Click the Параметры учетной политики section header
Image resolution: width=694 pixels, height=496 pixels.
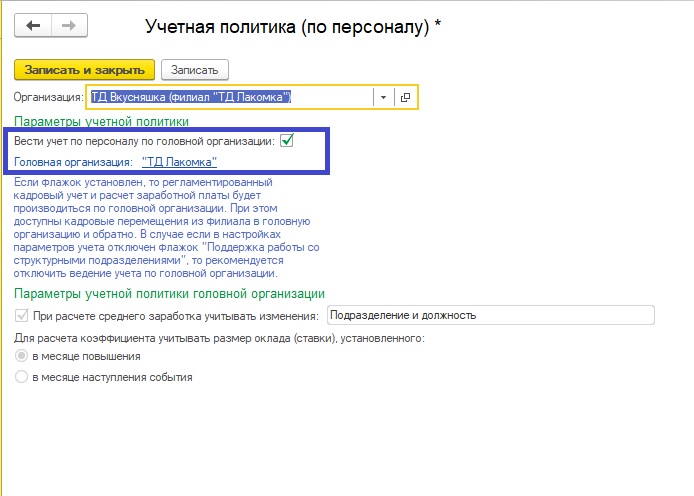(101, 121)
